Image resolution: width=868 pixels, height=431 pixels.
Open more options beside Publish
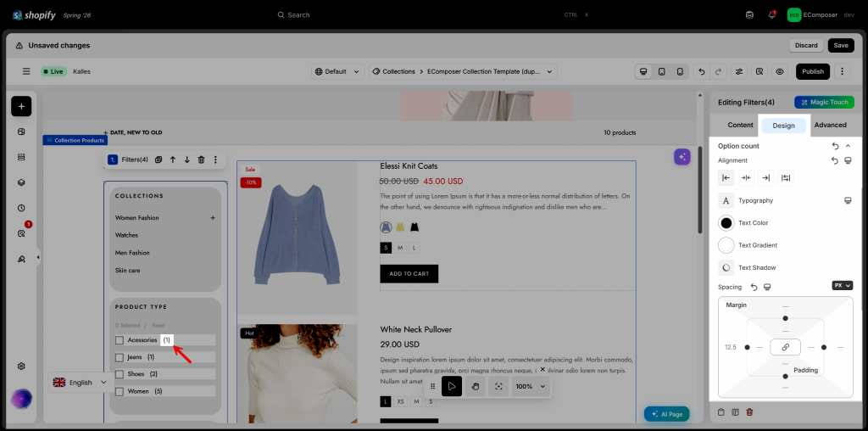842,71
